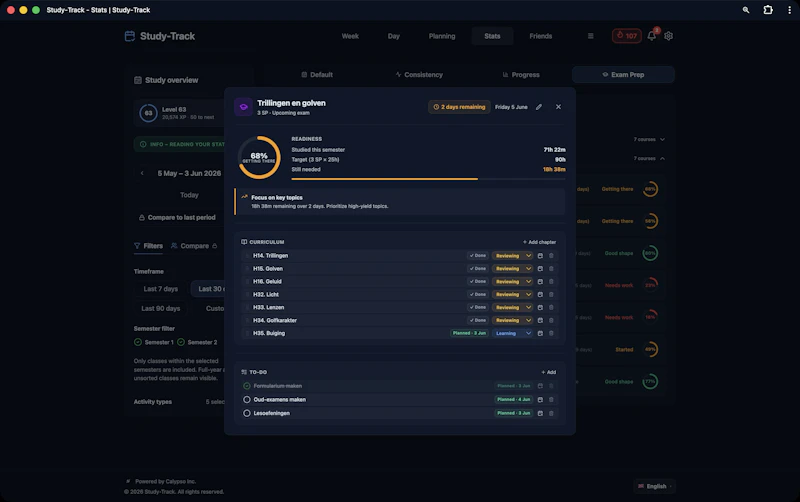Open calendar icon for H34. Golfkarakter
800x502 pixels.
click(x=540, y=320)
